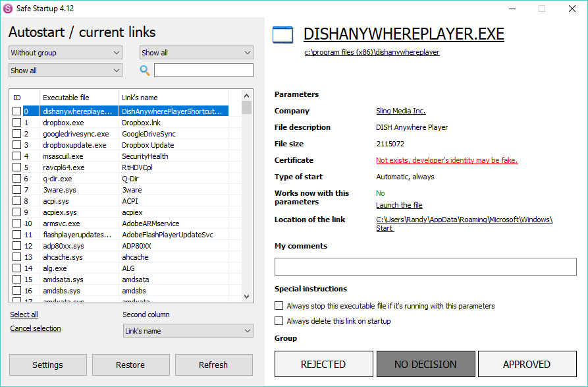Screen dimensions: 588x387
Task: Select the alg.exe row
Action: [126, 268]
